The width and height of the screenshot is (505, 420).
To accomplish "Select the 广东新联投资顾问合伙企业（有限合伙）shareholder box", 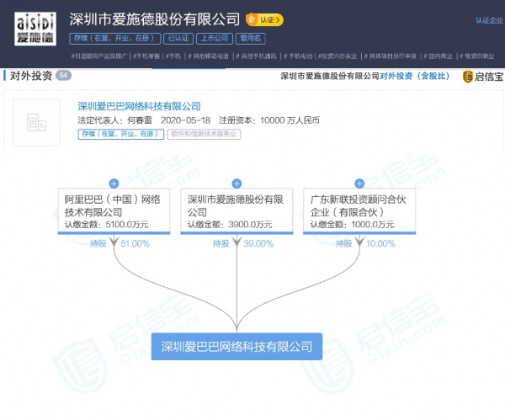I will point(359,211).
